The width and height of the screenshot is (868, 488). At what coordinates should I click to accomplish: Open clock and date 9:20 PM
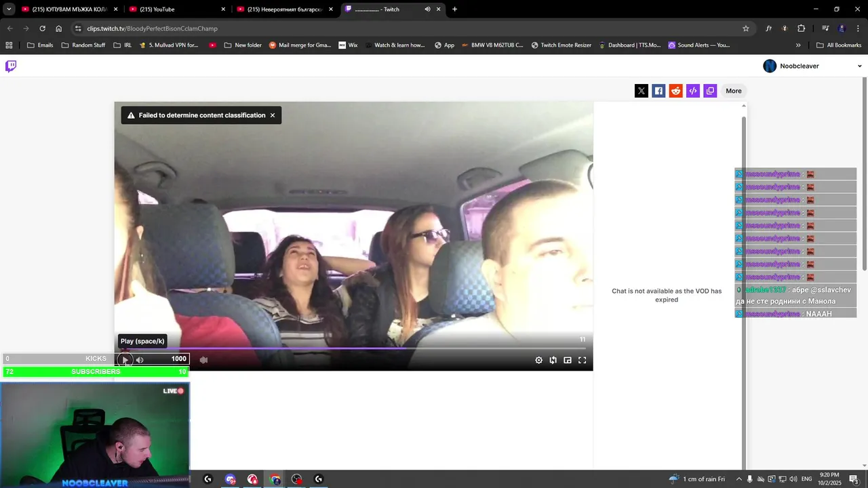tap(829, 479)
